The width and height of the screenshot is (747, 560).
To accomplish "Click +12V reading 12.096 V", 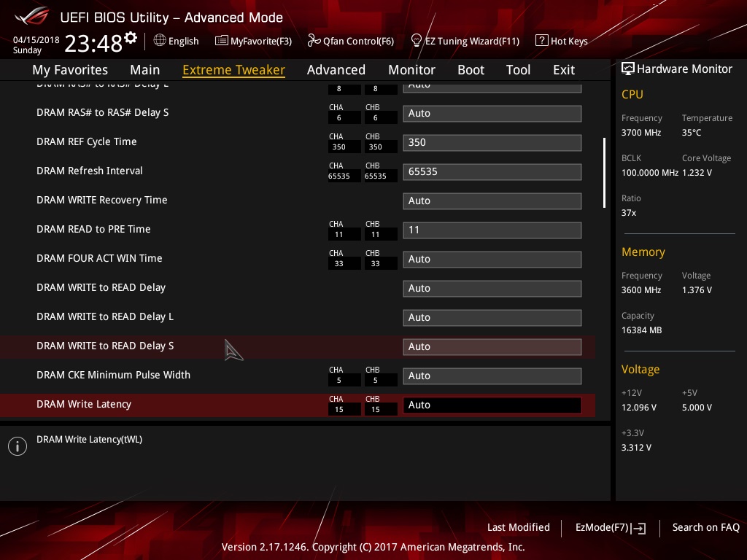I will point(639,407).
